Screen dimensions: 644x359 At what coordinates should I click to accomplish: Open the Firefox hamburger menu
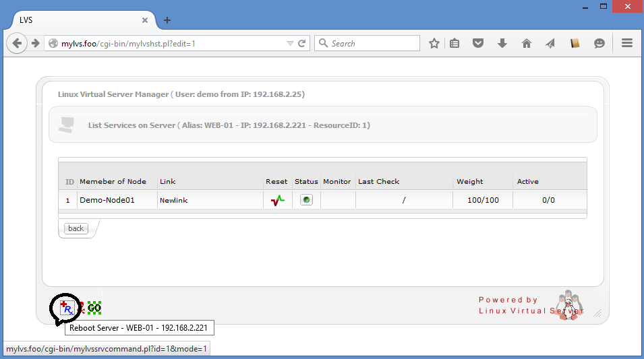click(x=626, y=43)
